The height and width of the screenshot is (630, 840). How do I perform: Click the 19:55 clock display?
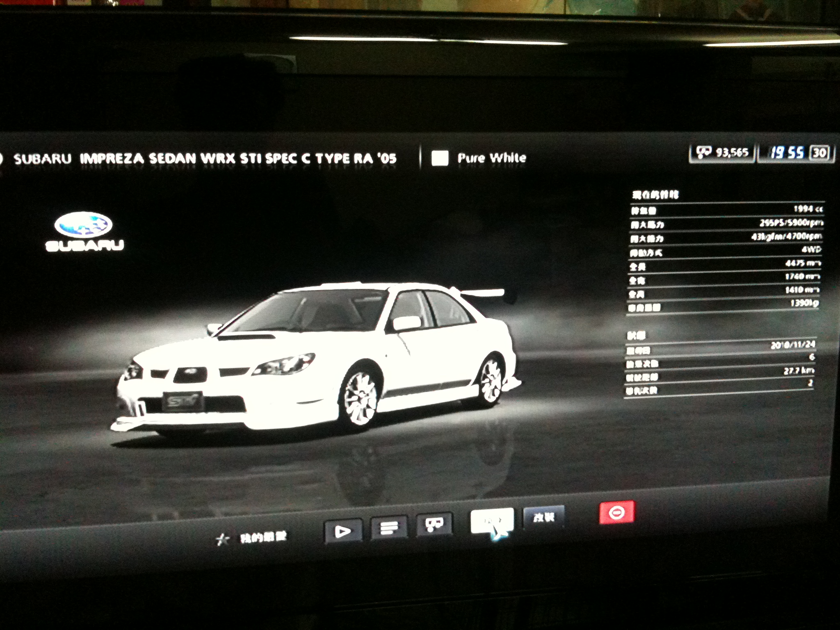point(787,153)
